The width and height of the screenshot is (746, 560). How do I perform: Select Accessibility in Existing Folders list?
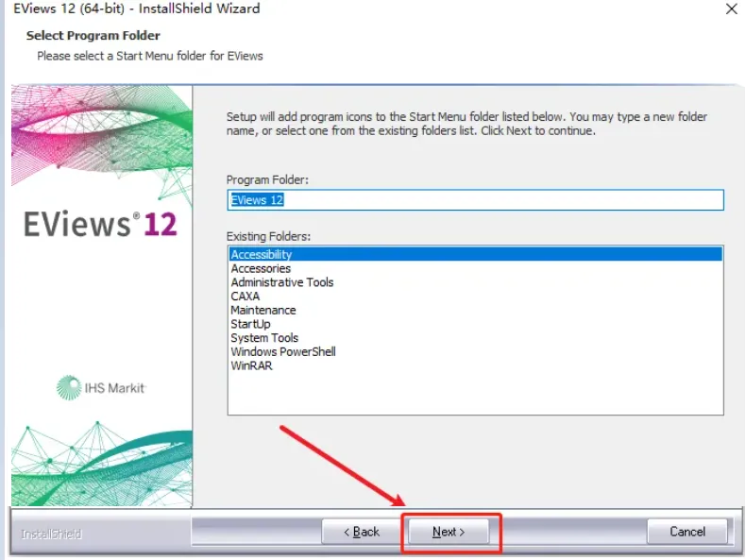[x=475, y=255]
